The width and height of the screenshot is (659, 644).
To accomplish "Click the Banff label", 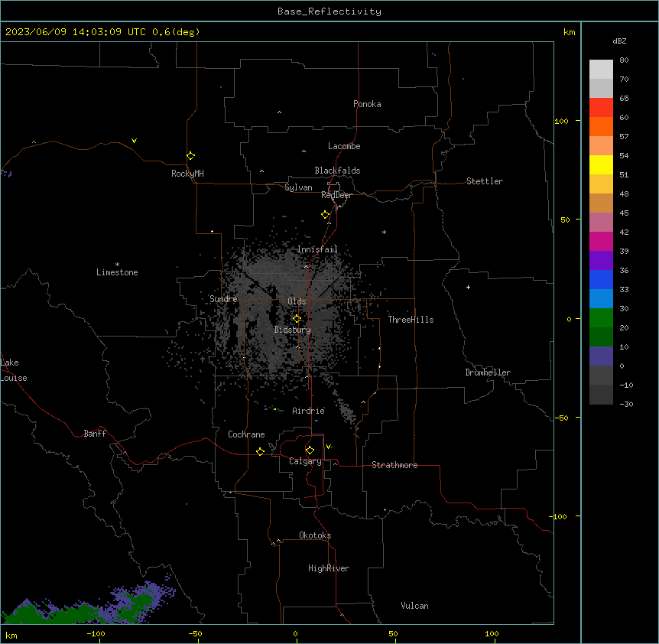I will tap(95, 434).
